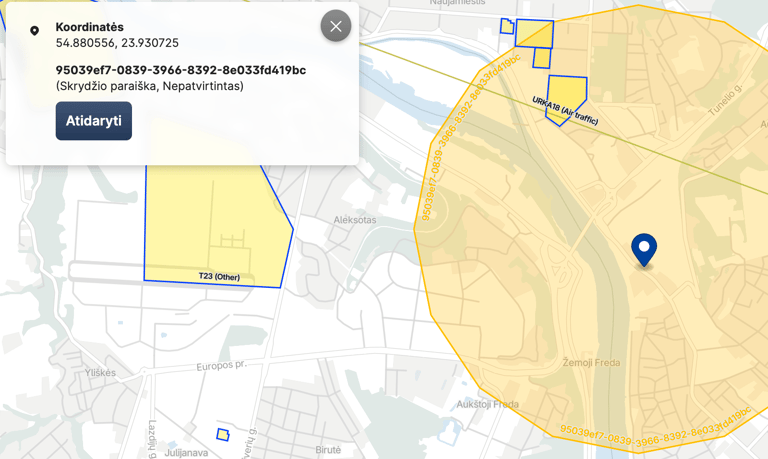Select the location pin icon beside Koordinatės
The height and width of the screenshot is (459, 768).
pyautogui.click(x=34, y=31)
